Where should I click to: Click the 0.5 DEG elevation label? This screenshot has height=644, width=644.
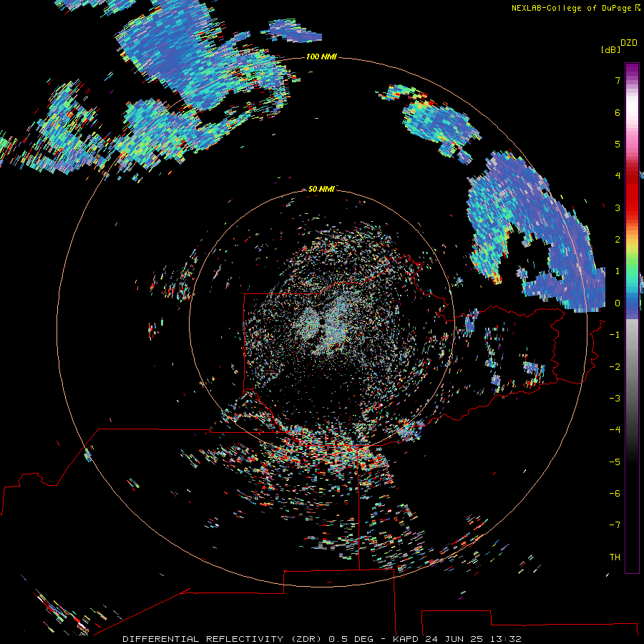[351, 639]
